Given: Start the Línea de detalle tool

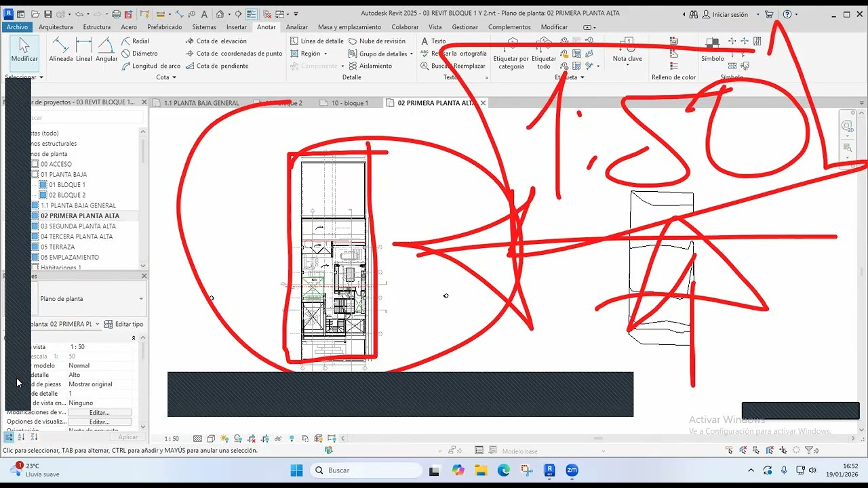Looking at the screenshot, I should [x=317, y=41].
